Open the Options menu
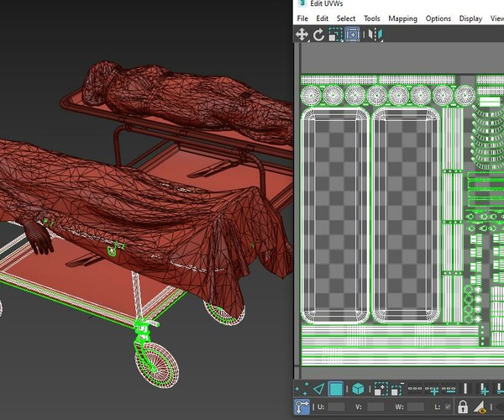The width and height of the screenshot is (504, 420). (438, 18)
